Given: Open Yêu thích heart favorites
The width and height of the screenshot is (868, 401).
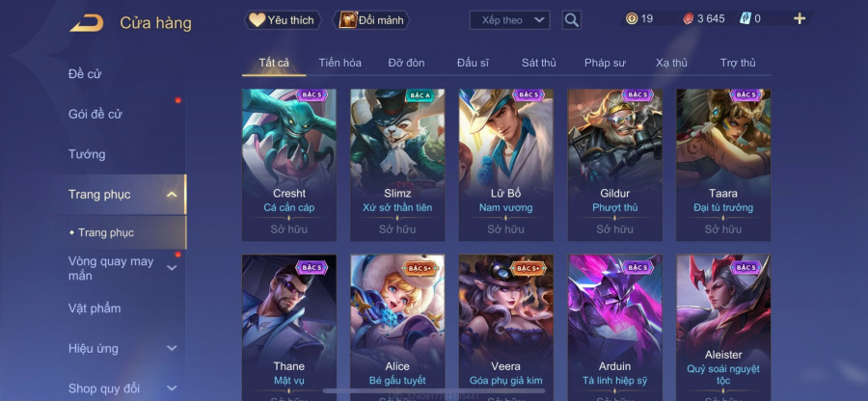Looking at the screenshot, I should tap(283, 20).
